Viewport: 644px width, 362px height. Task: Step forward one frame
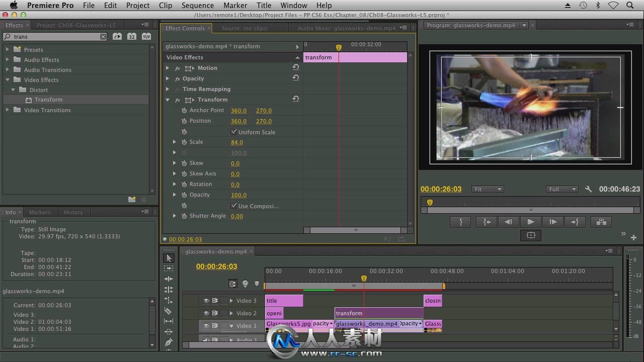pyautogui.click(x=552, y=222)
